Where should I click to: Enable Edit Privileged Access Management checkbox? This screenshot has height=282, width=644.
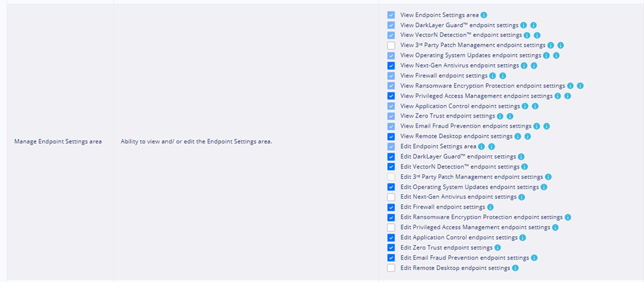(391, 227)
